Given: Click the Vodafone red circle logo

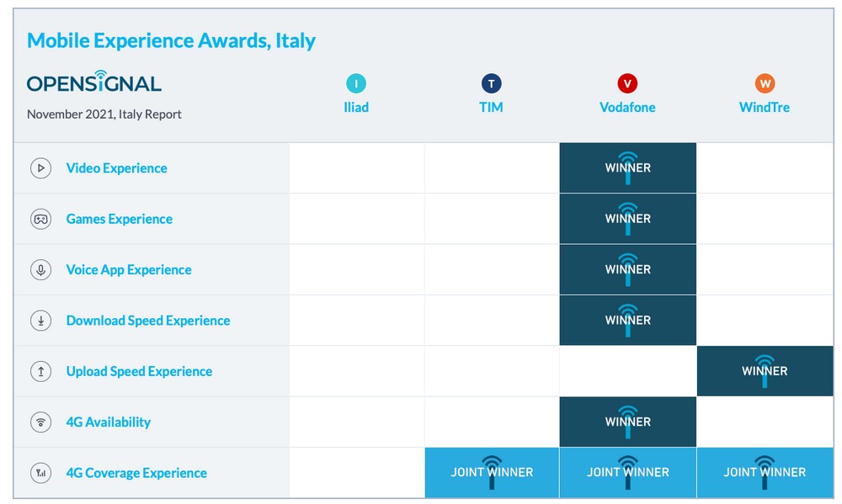Looking at the screenshot, I should click(627, 84).
